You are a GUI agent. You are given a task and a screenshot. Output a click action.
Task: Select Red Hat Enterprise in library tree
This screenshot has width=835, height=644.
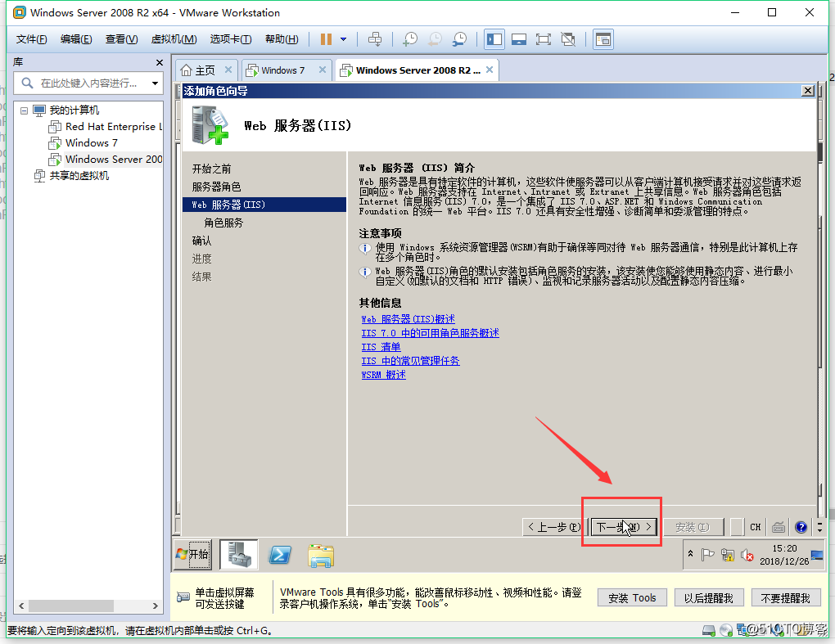[106, 127]
